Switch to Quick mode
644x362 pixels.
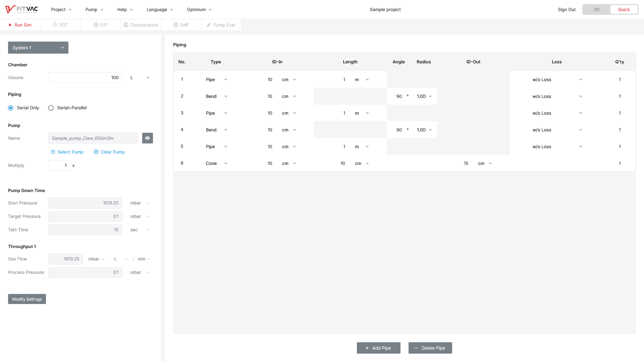point(624,9)
